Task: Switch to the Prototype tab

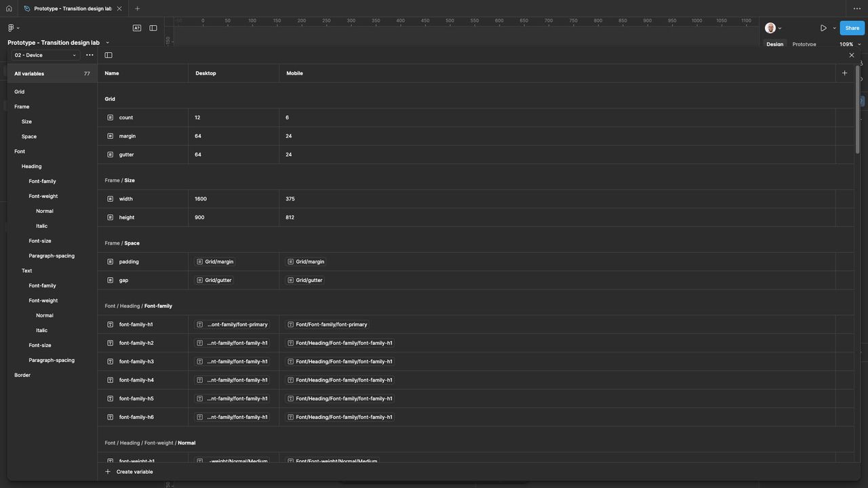Action: tap(804, 44)
